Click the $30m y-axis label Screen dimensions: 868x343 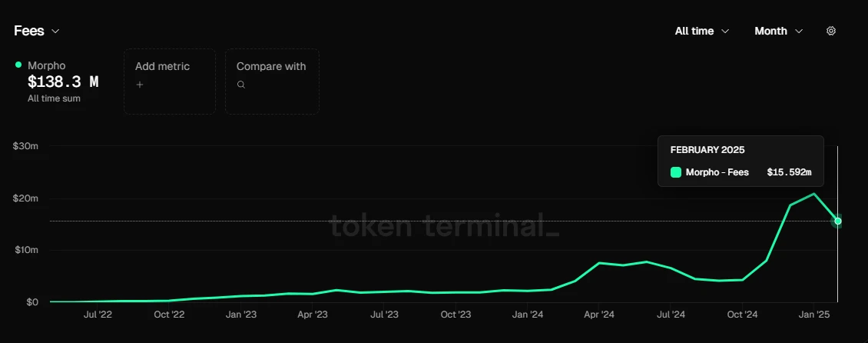pos(25,146)
